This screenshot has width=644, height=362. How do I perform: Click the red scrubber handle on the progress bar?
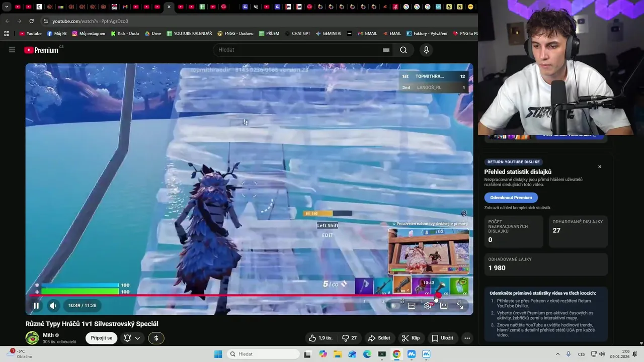click(439, 295)
